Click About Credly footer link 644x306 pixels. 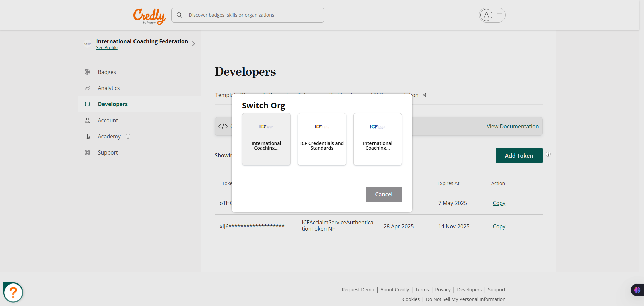coord(395,290)
